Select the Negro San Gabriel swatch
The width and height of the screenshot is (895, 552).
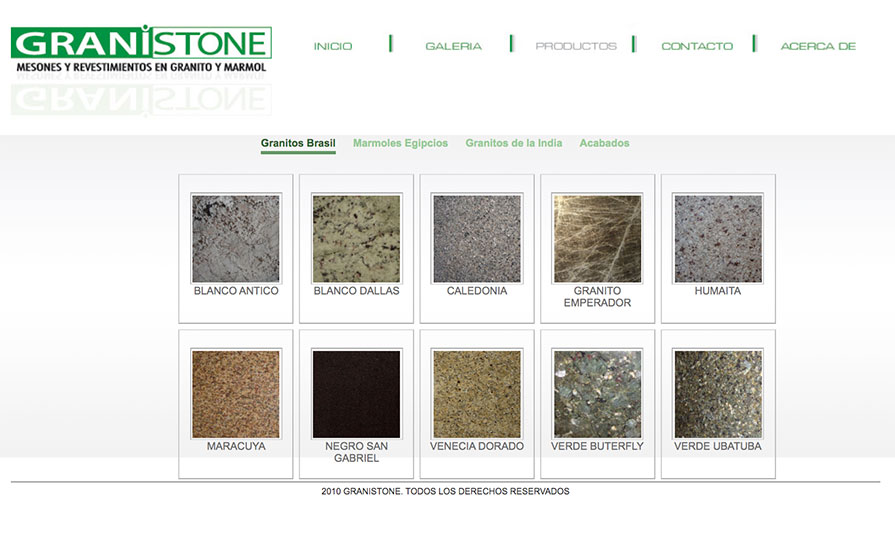tap(356, 393)
